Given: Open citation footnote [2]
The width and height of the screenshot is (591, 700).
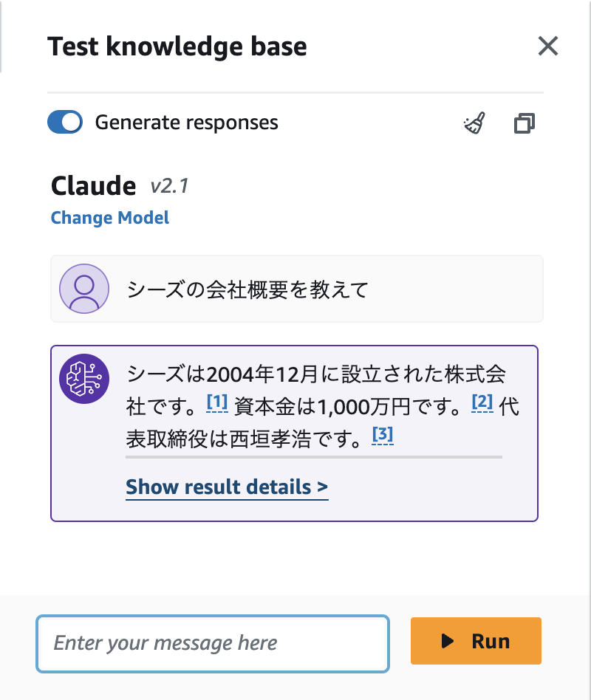Looking at the screenshot, I should (482, 402).
